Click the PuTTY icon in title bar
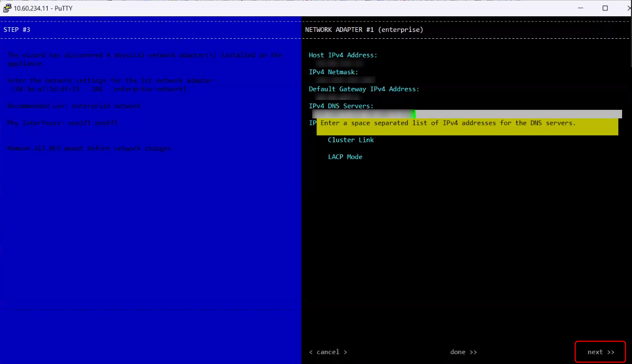 [6, 8]
